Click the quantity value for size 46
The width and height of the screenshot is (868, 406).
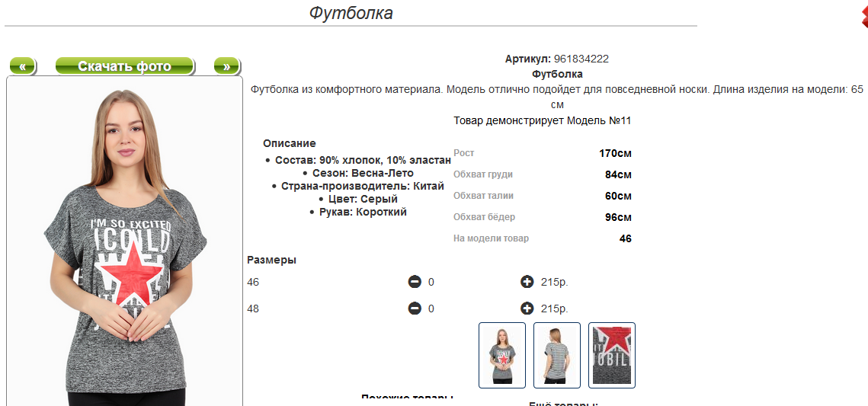tap(431, 283)
